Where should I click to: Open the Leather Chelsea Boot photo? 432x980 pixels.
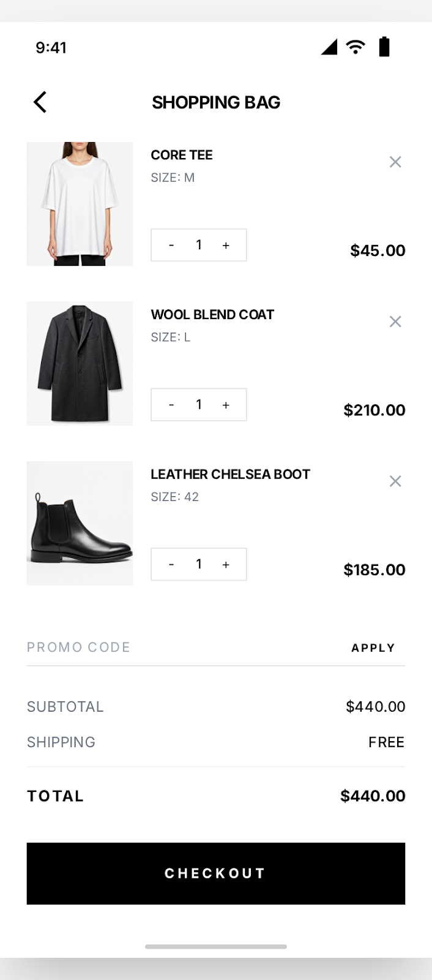pyautogui.click(x=80, y=523)
